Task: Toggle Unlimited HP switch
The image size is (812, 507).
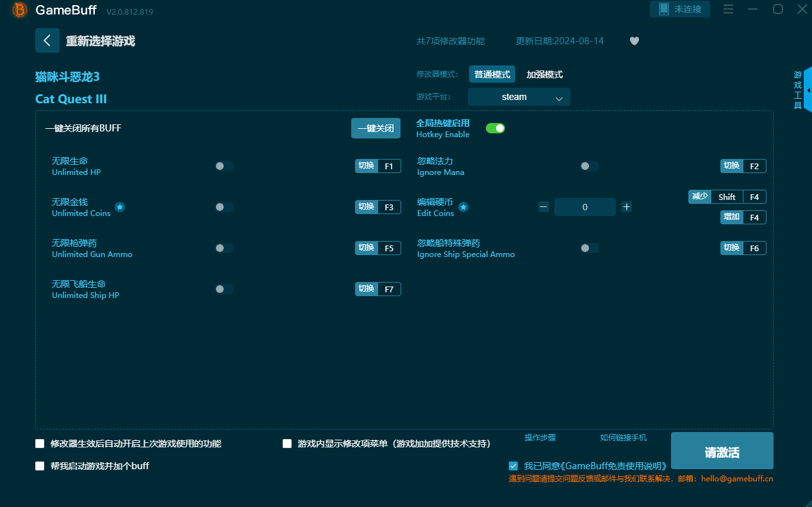Action: [x=224, y=166]
